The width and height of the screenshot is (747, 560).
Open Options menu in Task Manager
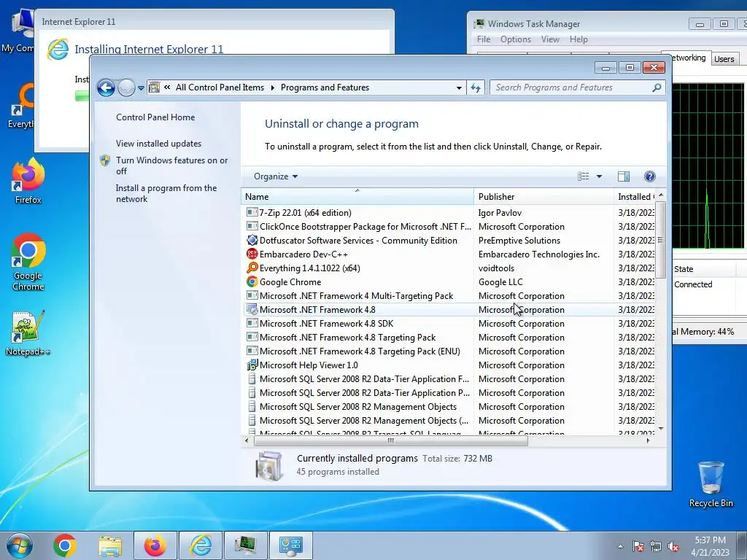pyautogui.click(x=516, y=39)
